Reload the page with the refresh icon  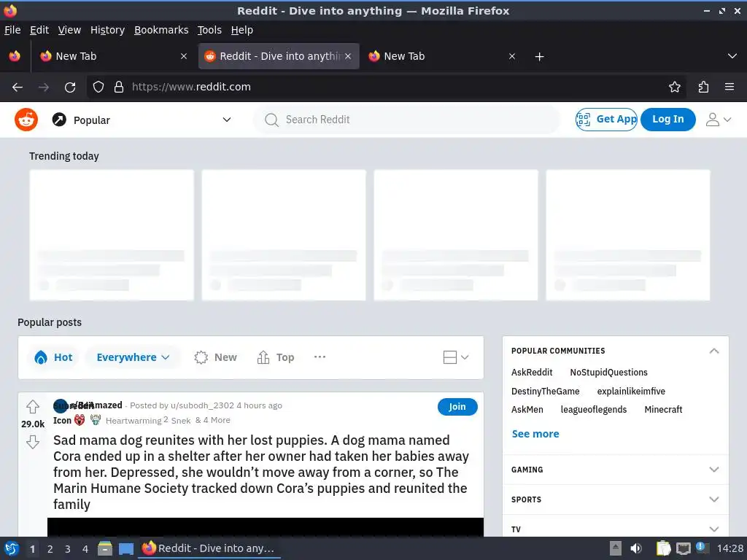tap(70, 87)
